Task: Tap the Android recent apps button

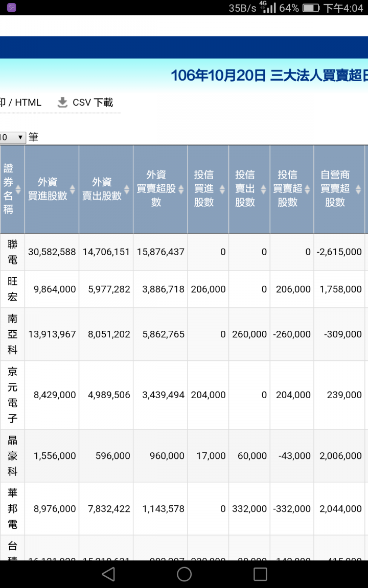Action: [x=260, y=574]
